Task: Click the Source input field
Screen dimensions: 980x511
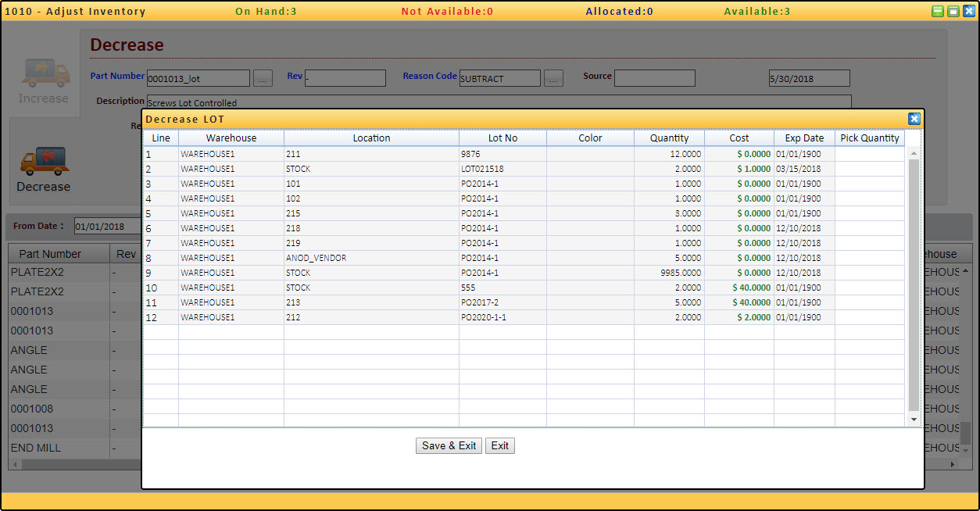Action: tap(655, 78)
